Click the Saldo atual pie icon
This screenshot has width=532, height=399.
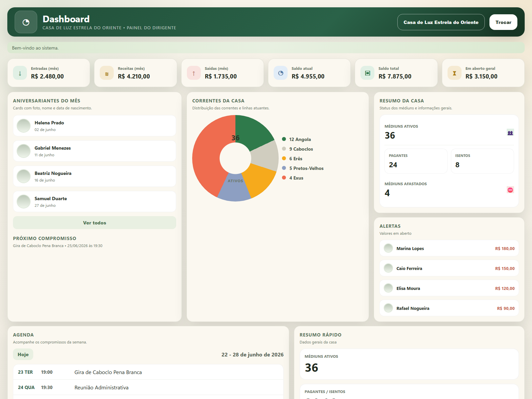coord(281,73)
